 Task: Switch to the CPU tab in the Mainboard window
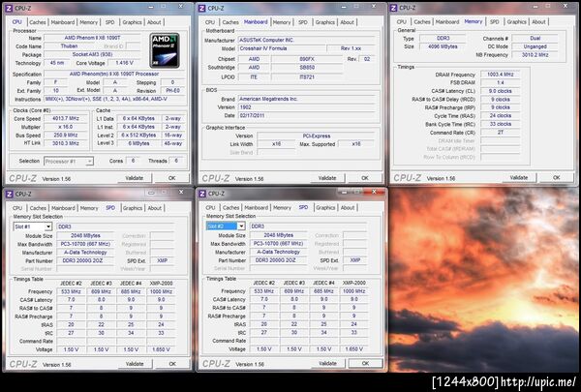[210, 22]
